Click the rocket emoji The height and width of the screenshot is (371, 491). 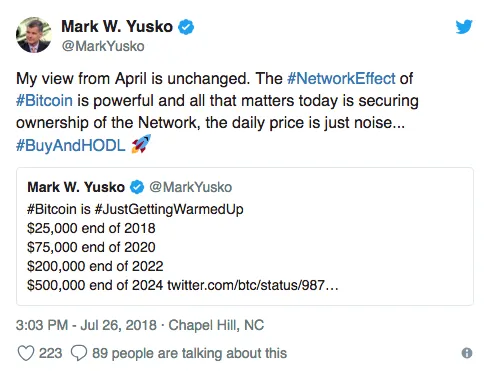click(x=141, y=144)
